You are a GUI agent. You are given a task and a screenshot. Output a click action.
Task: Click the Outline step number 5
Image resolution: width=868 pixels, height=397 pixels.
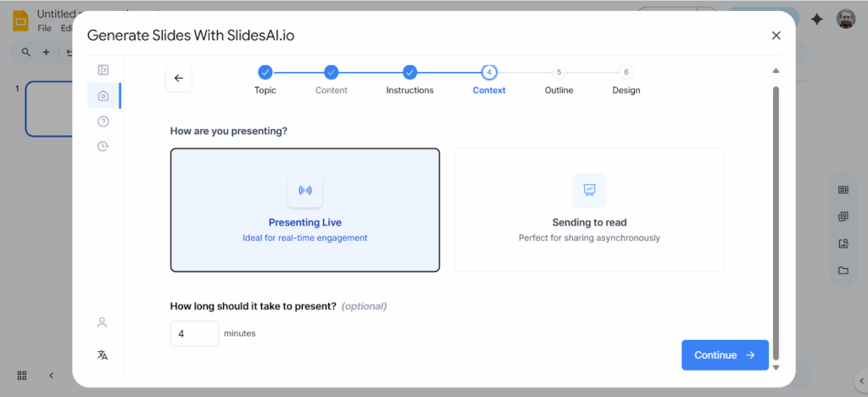coord(559,73)
